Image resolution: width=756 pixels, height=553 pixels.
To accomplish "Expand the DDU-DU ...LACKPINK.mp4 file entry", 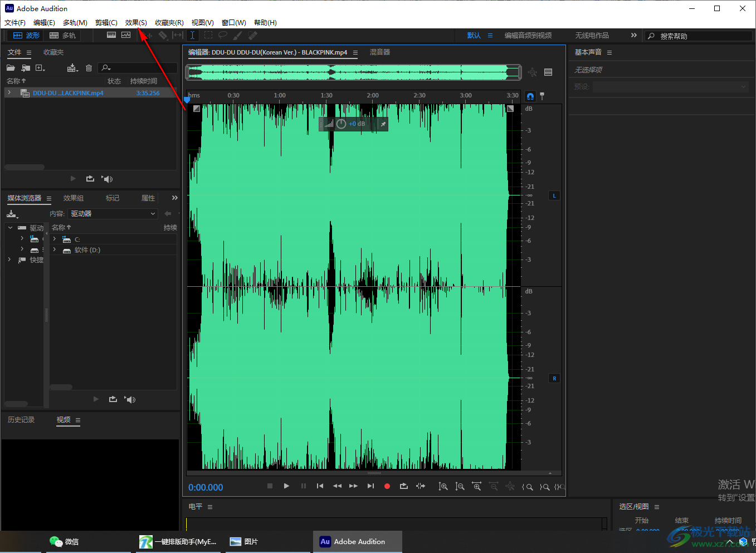I will pos(9,93).
